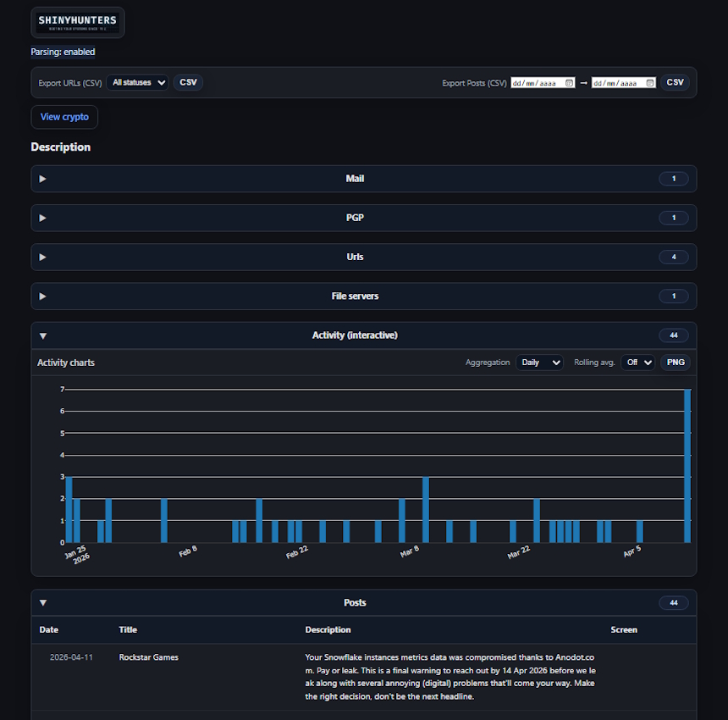This screenshot has width=728, height=720.
Task: Click the expand arrow on File servers
Action: (x=42, y=296)
